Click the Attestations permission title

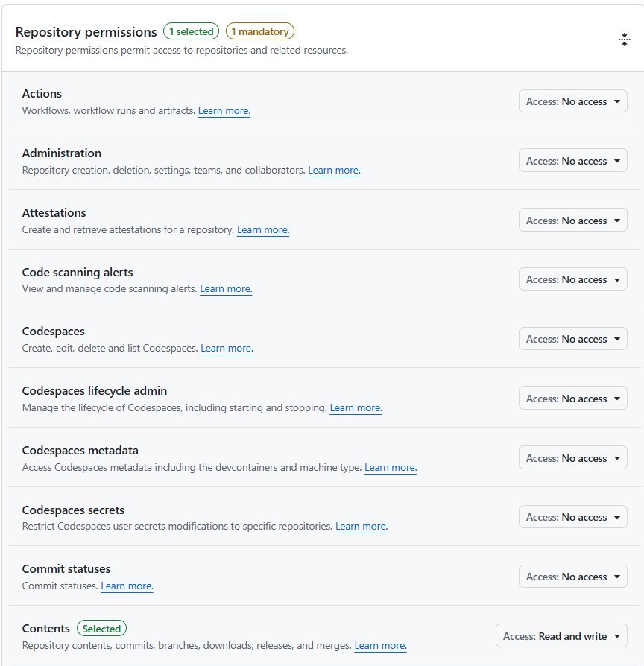[x=54, y=212]
